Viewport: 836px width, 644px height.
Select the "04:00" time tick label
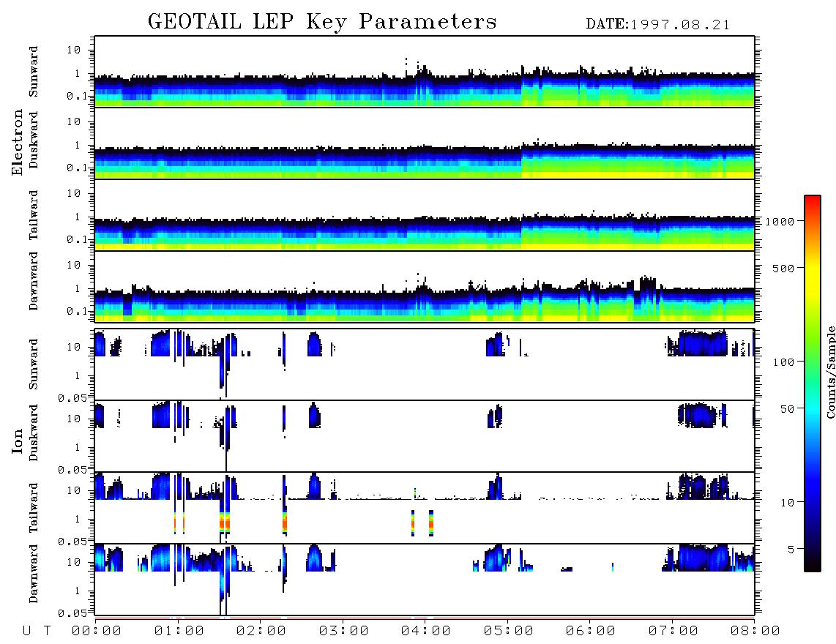(426, 632)
